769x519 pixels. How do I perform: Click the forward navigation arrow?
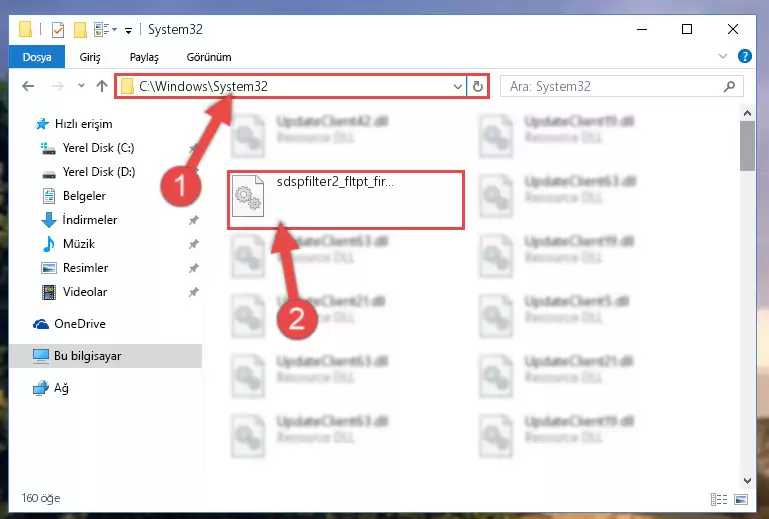[57, 86]
